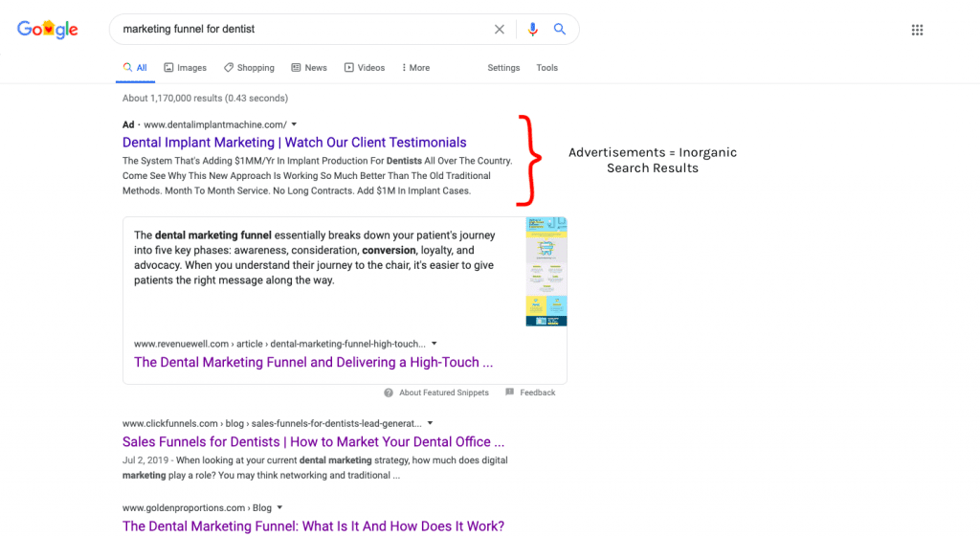
Task: Open The Dental Marketing Funnel High-Touch link
Action: point(313,363)
